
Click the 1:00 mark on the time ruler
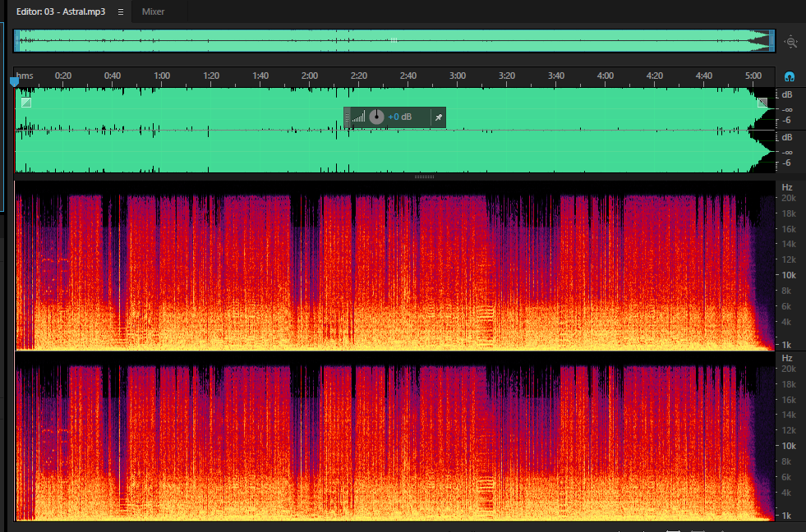point(162,76)
